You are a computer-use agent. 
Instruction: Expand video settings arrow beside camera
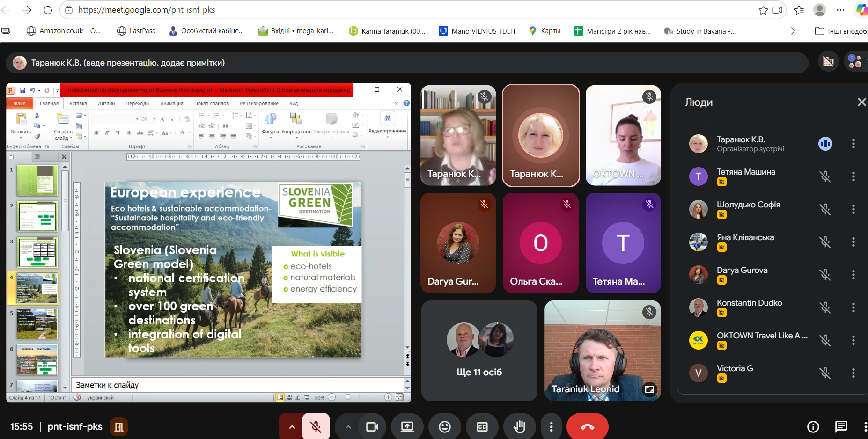(x=348, y=427)
